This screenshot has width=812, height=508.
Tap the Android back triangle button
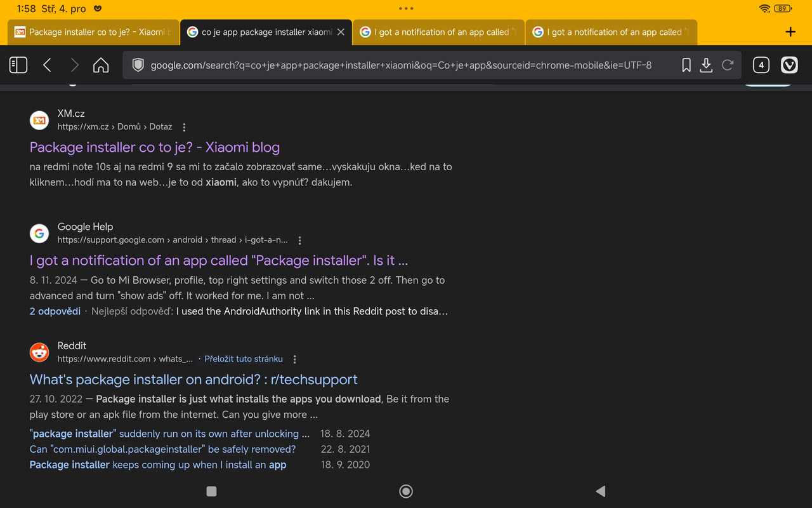pos(600,491)
